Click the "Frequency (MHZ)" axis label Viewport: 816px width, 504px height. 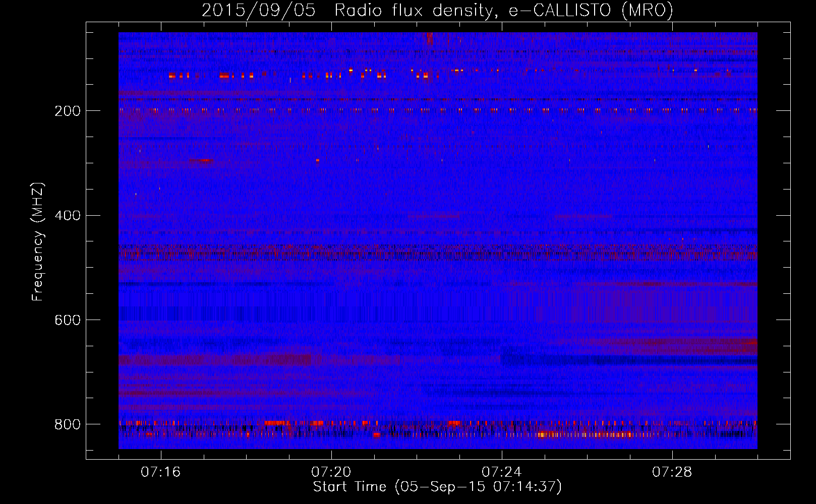[38, 242]
